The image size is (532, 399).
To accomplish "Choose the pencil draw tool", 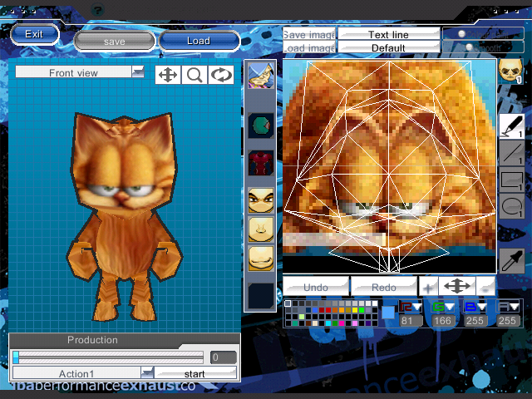I will point(512,126).
